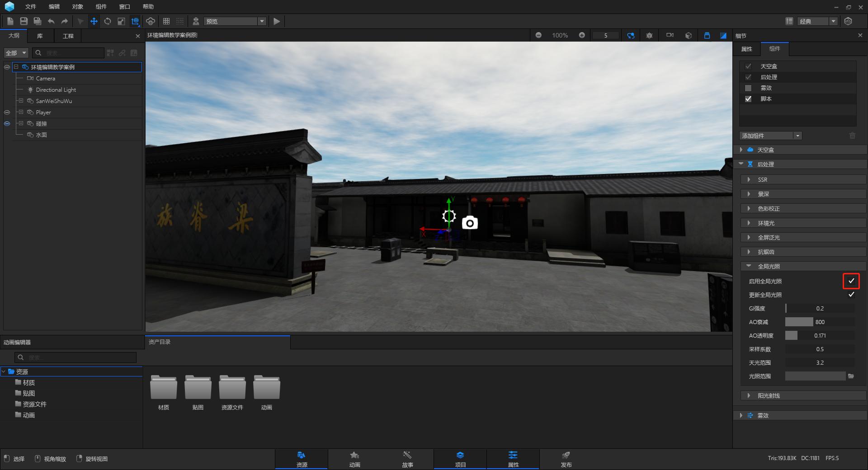Open the cloud model library icon
Screen dimensions: 868x470
151,21
